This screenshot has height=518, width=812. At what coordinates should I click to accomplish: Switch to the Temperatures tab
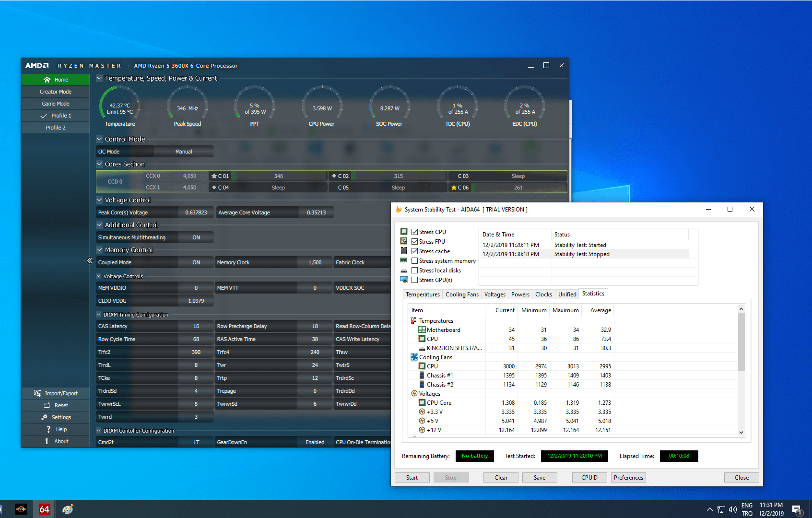pos(423,294)
